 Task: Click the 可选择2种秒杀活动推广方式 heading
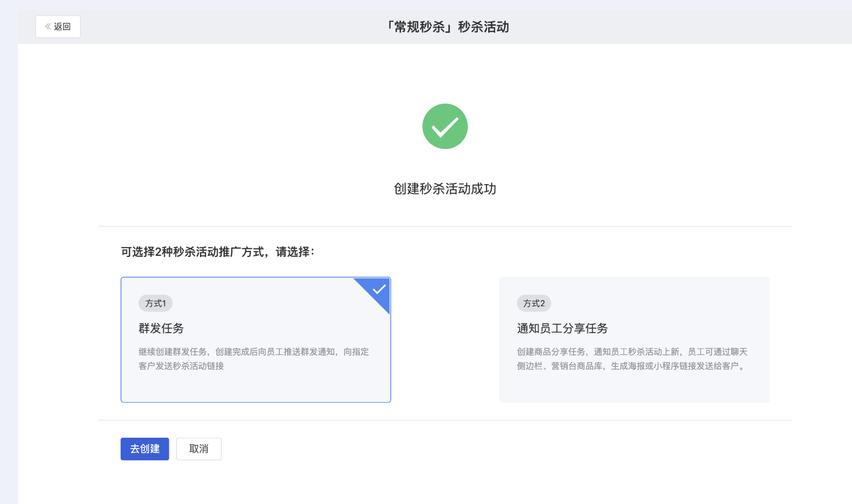tap(218, 252)
